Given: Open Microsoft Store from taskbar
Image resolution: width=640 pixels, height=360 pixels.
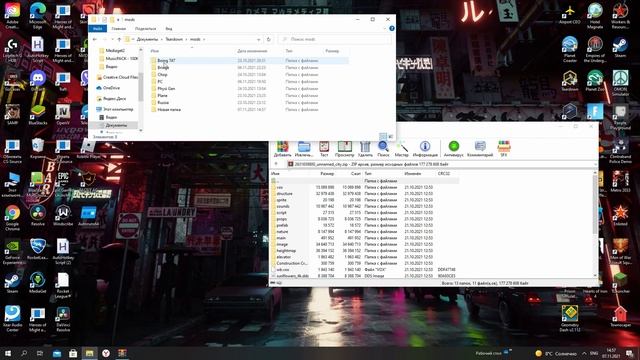Looking at the screenshot, I should [73, 353].
